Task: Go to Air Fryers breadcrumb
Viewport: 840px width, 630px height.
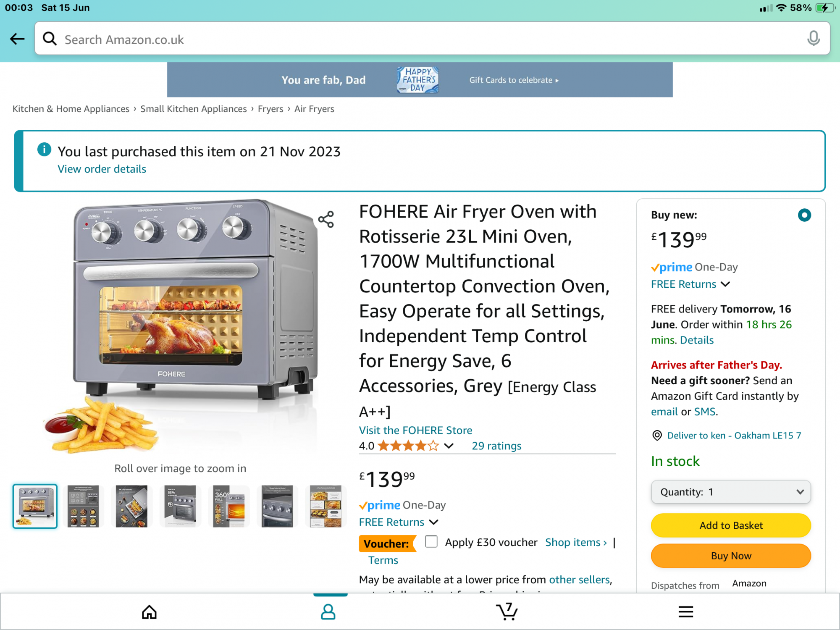Action: 314,109
